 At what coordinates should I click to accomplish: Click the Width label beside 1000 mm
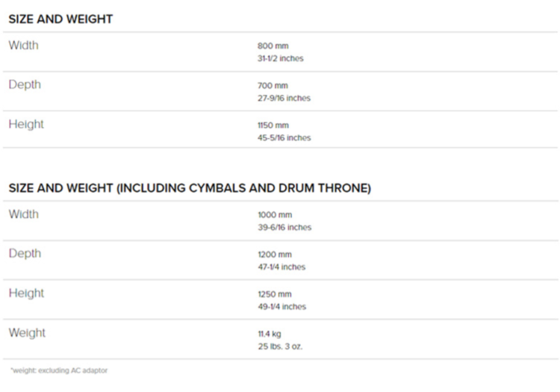(23, 214)
